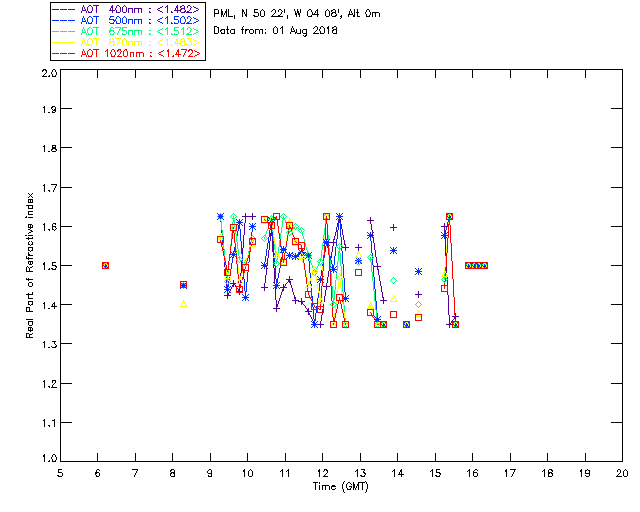Screen dimensions: 640x512
Task: Click the y-axis label 1.1
Action: tap(49, 423)
